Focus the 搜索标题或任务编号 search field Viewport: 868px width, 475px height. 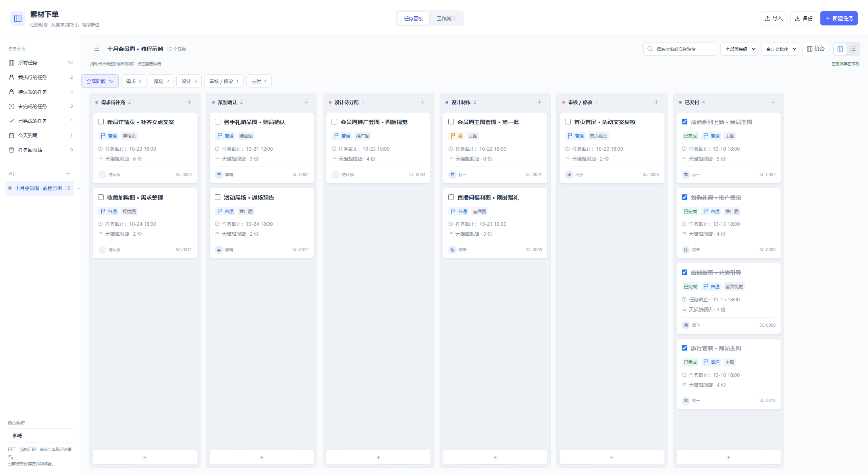tap(680, 49)
